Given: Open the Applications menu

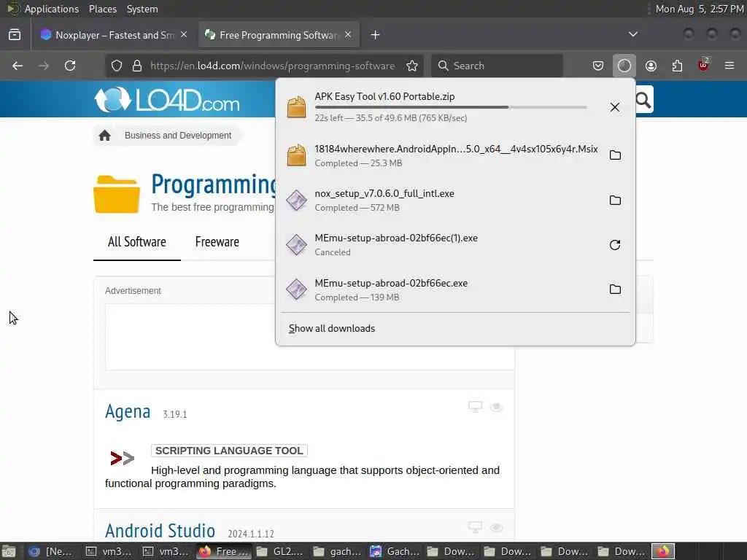Looking at the screenshot, I should tap(52, 9).
